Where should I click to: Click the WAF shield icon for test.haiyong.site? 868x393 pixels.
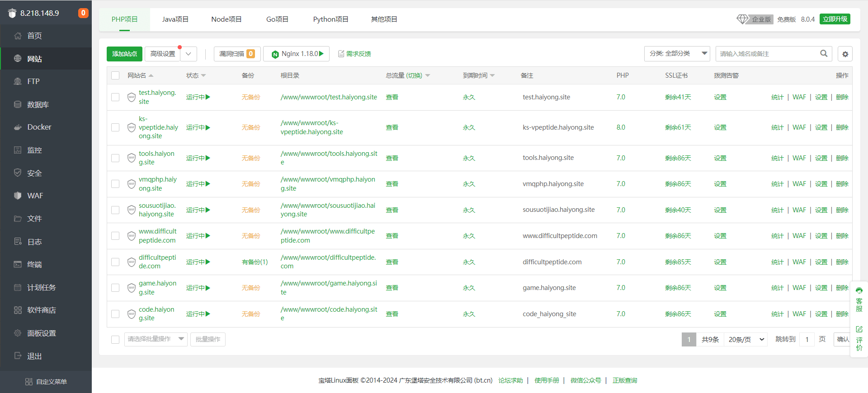(131, 97)
